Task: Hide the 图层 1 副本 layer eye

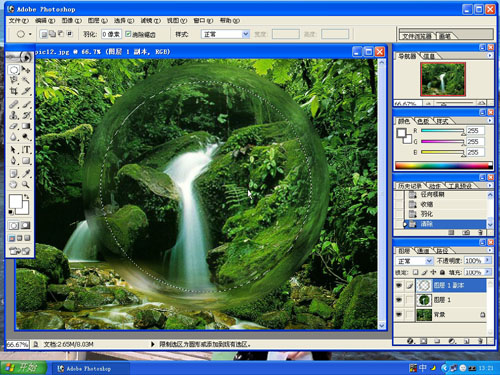Action: point(399,285)
